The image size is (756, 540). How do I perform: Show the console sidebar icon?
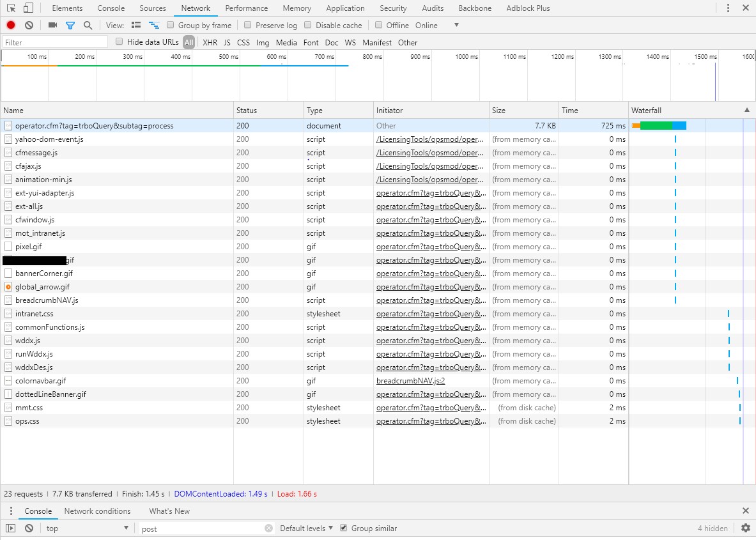click(x=10, y=528)
